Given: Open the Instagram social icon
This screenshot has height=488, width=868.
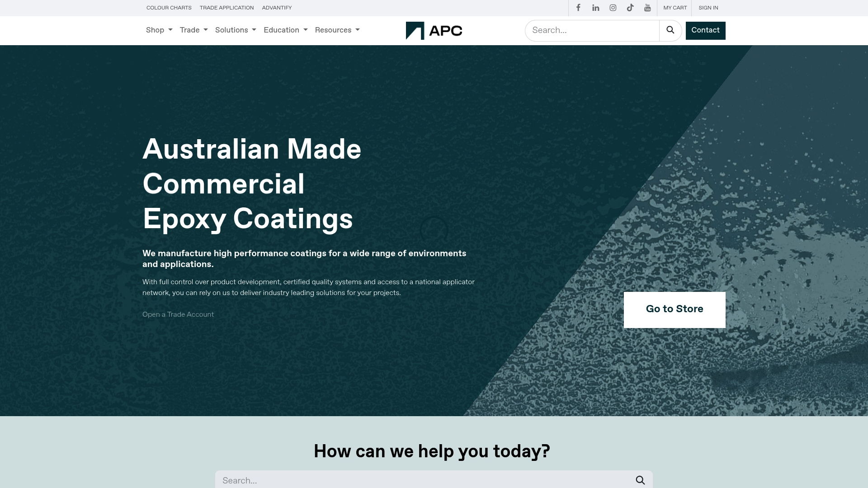Looking at the screenshot, I should 613,8.
